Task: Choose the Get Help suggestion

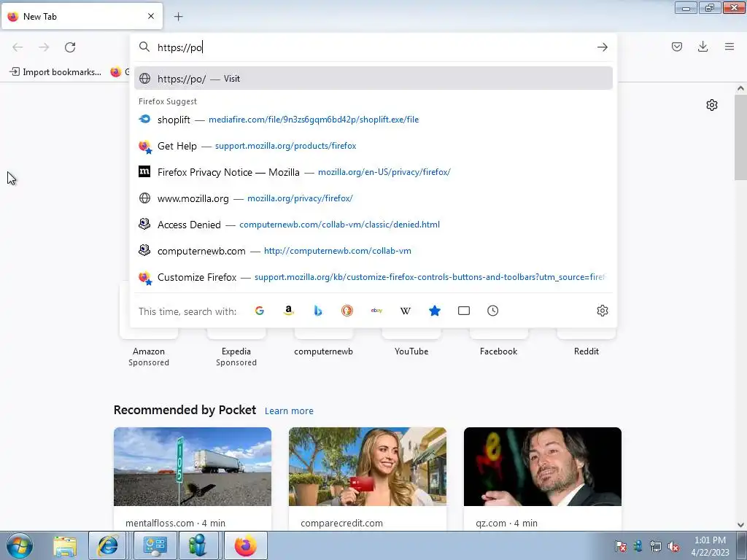Action: (x=373, y=146)
